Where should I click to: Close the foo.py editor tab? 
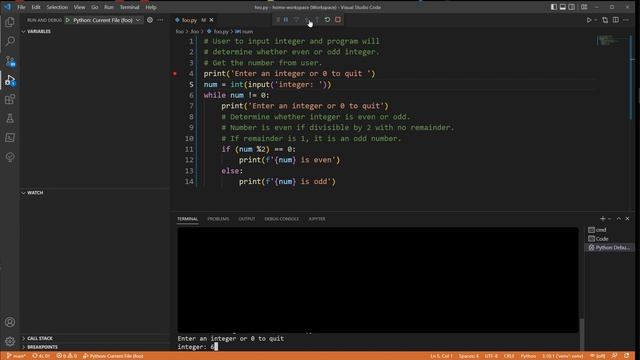[x=211, y=20]
